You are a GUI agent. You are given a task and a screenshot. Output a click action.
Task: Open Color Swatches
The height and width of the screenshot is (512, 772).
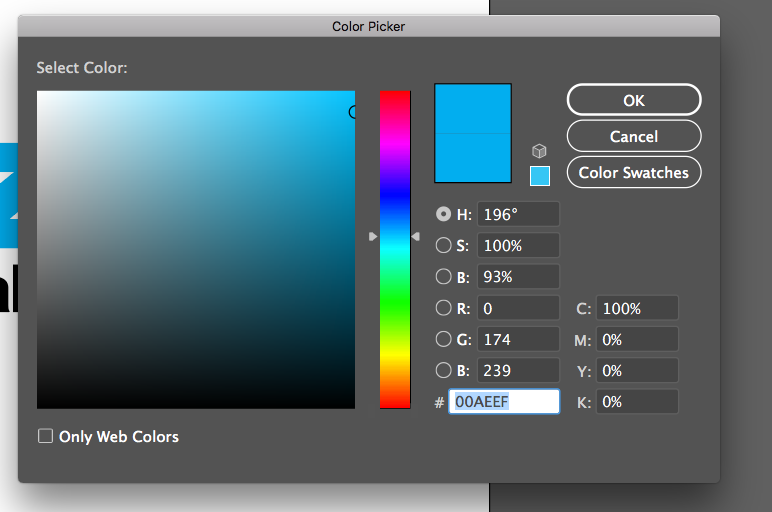click(634, 172)
